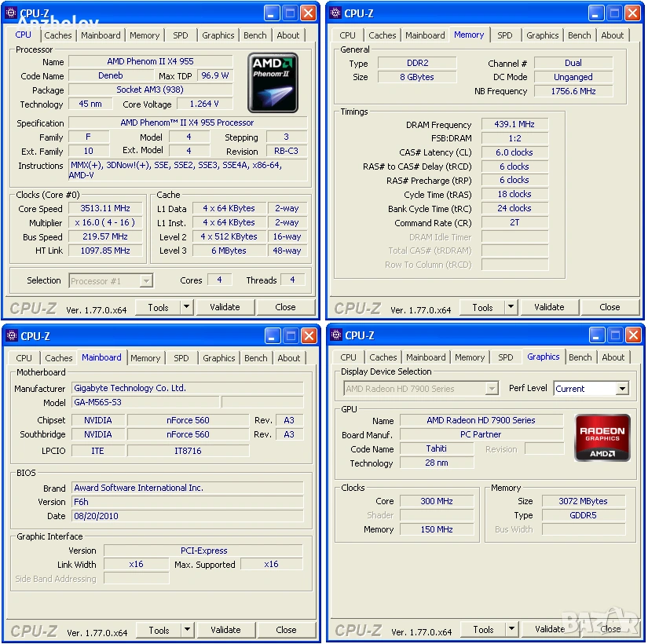Select Bench tab in the Mainboard window
The width and height of the screenshot is (648, 644).
tap(256, 358)
